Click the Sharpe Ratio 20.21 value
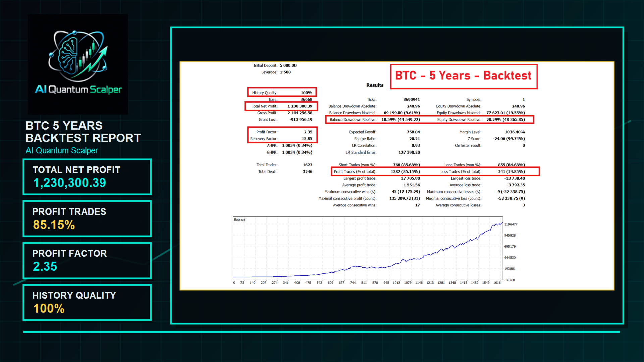644x362 pixels. [x=414, y=139]
